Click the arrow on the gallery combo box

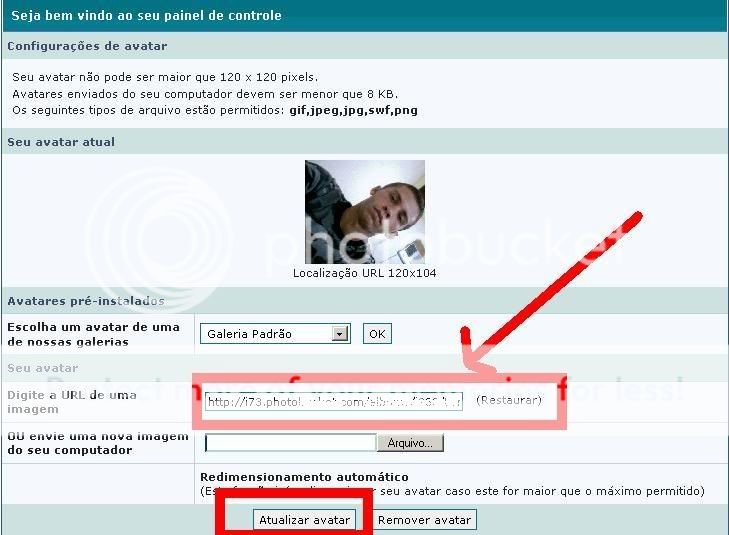[340, 334]
